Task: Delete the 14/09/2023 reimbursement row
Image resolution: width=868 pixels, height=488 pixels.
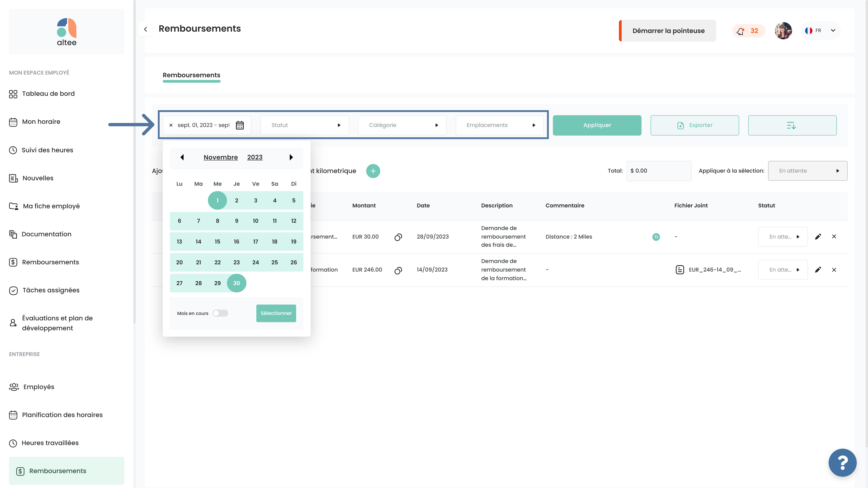Action: click(834, 270)
